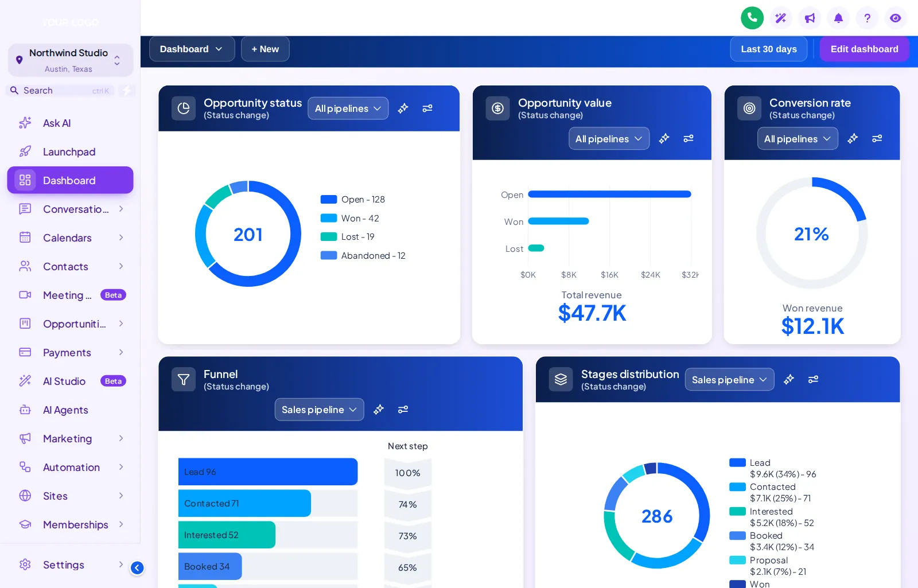
Task: Open filter settings icon on Conversion rate
Action: click(877, 138)
